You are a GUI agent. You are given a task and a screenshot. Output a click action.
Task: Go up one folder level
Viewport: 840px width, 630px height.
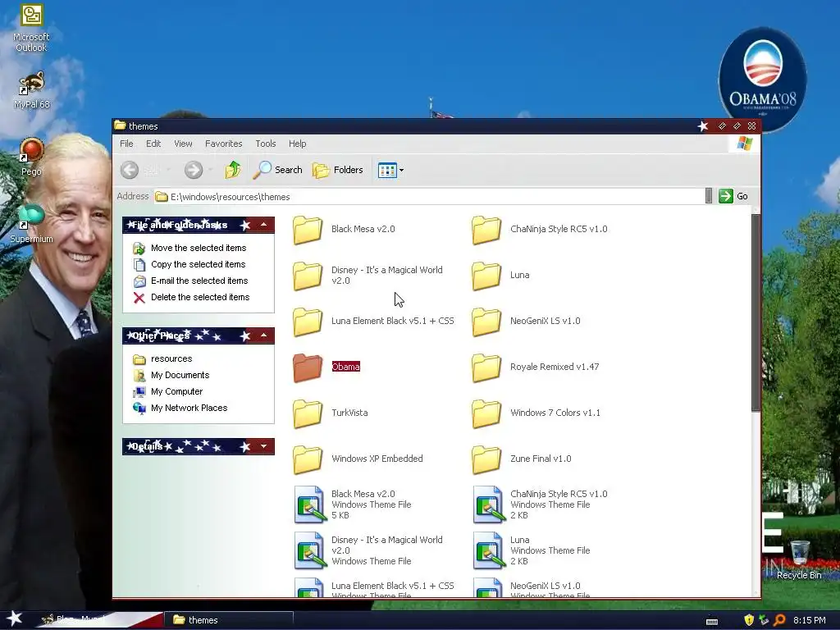tap(232, 170)
